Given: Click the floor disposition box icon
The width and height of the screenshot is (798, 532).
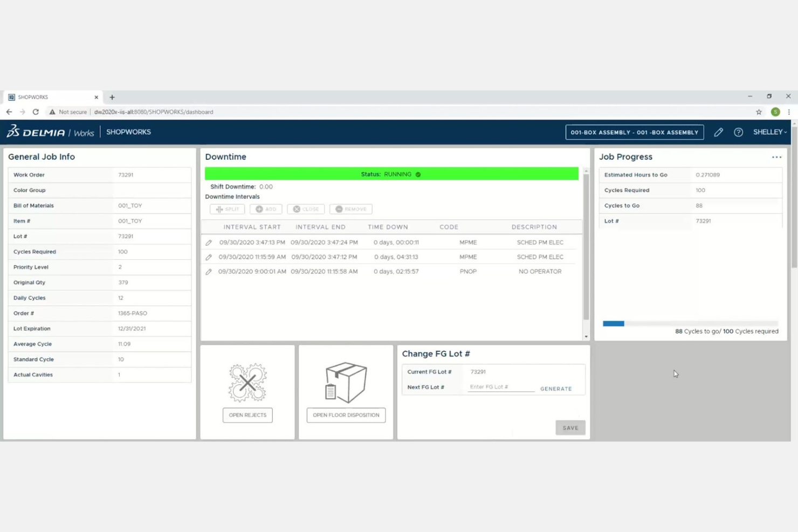Looking at the screenshot, I should coord(346,383).
